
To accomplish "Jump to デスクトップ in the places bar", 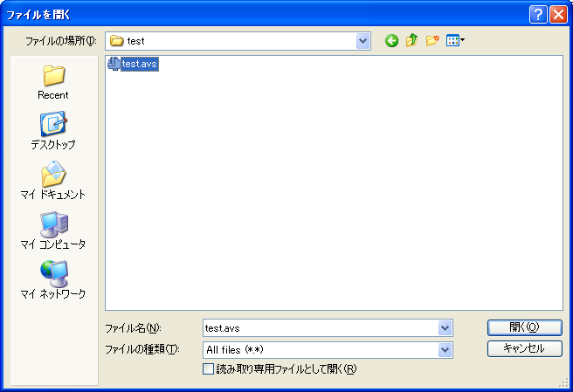I will coord(53,132).
